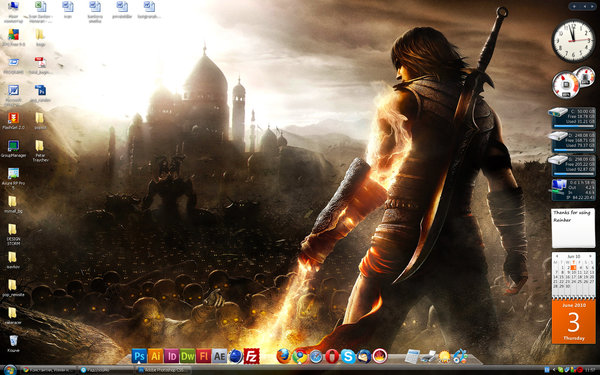This screenshot has width=600, height=375.
Task: Open Google Chrome from the dock
Action: point(300,356)
